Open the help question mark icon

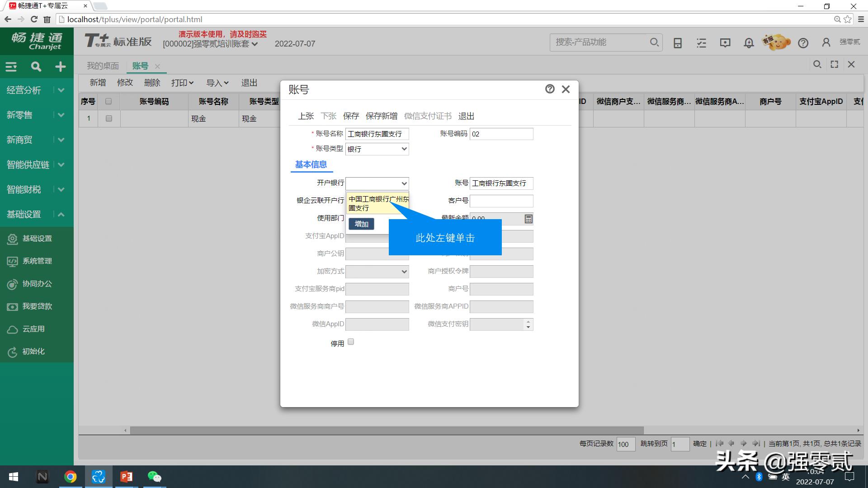pyautogui.click(x=803, y=43)
